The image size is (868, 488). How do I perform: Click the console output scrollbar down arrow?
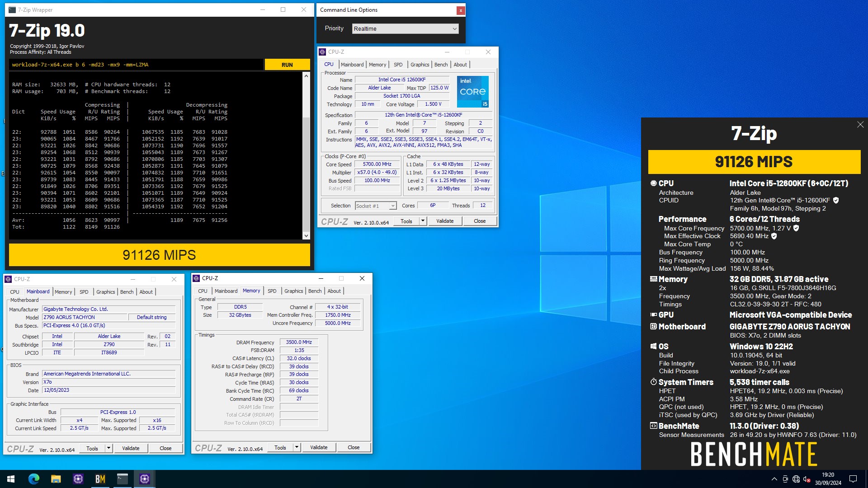coord(306,235)
